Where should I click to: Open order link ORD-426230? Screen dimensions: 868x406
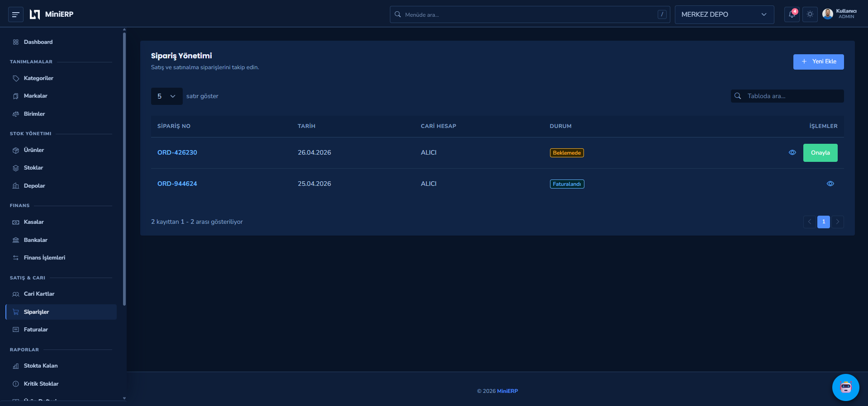click(177, 153)
